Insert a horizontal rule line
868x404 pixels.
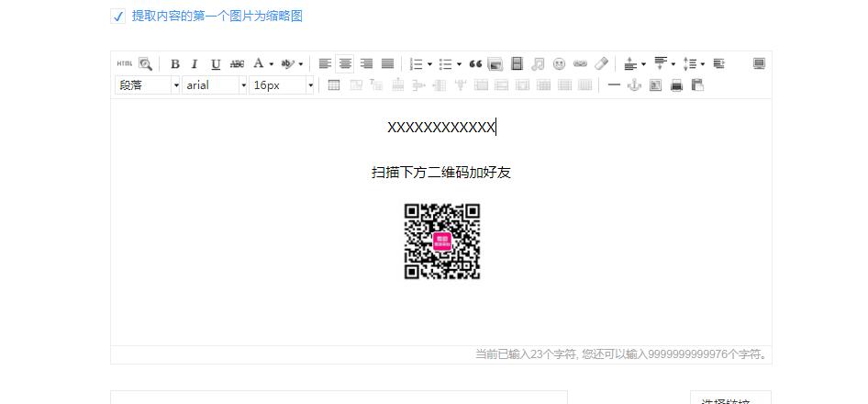point(614,85)
